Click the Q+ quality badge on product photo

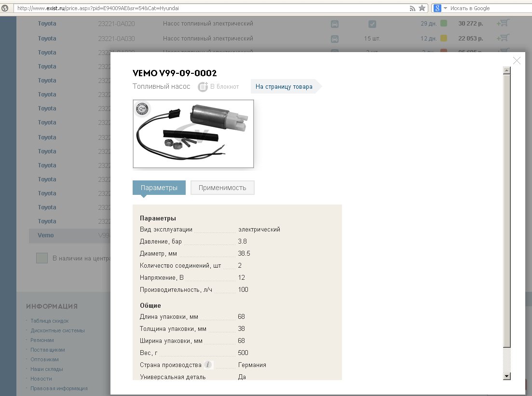[x=142, y=109]
